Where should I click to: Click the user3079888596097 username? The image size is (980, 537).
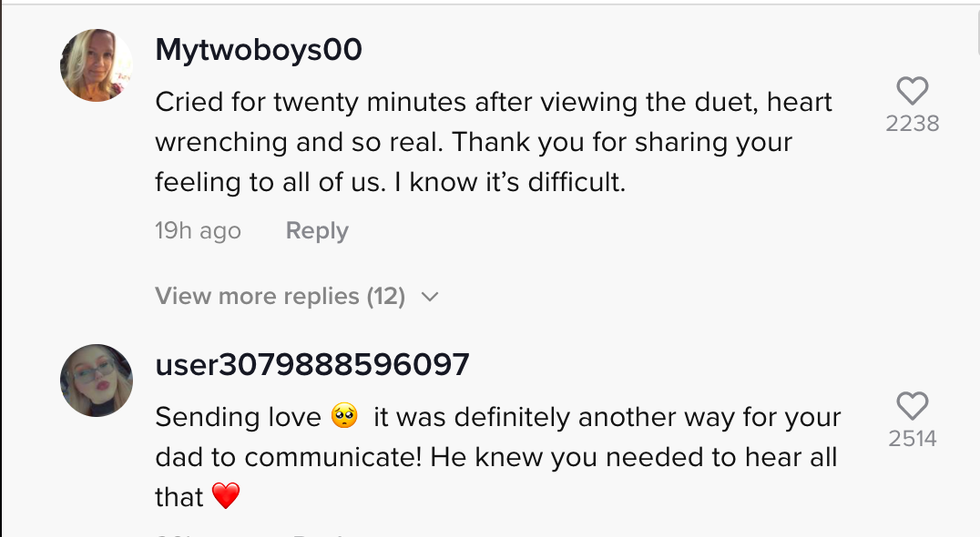312,365
